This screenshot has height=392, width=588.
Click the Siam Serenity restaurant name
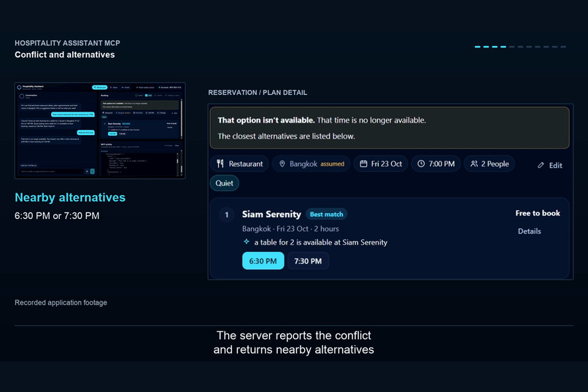click(x=271, y=214)
